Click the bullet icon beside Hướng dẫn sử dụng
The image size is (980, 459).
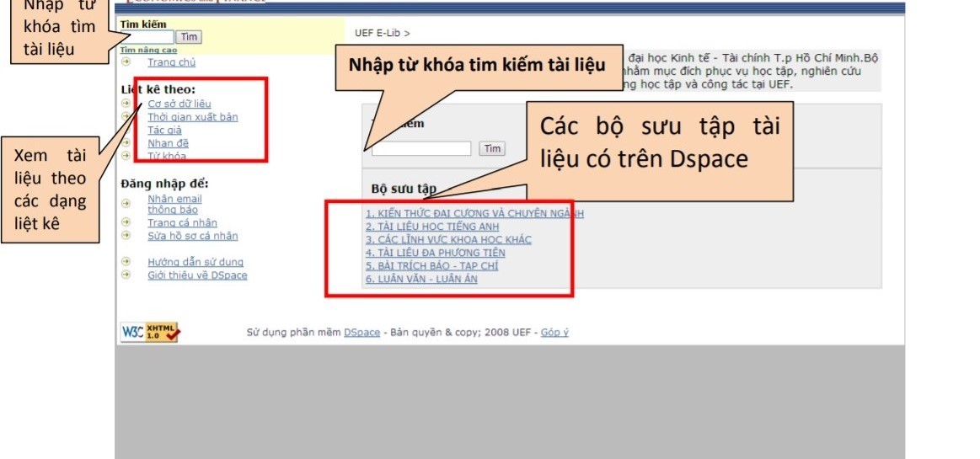coord(126,262)
